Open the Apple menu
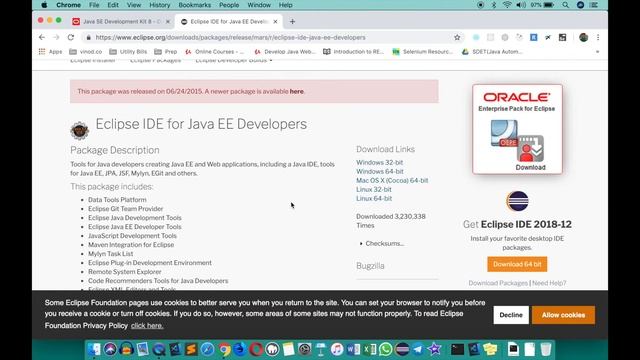The image size is (640, 360). (44, 5)
